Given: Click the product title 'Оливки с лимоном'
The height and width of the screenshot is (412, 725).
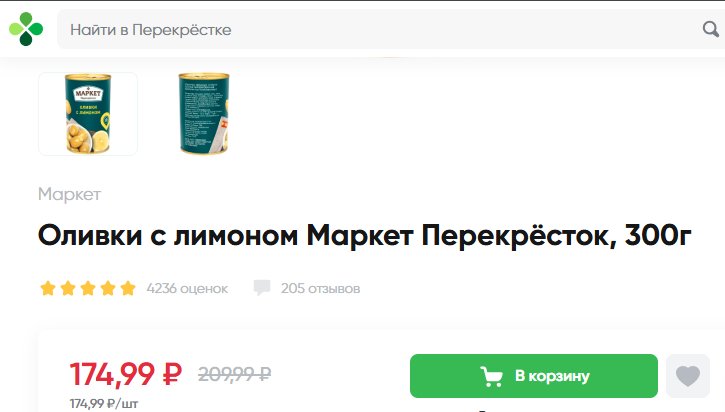Looking at the screenshot, I should tap(168, 236).
